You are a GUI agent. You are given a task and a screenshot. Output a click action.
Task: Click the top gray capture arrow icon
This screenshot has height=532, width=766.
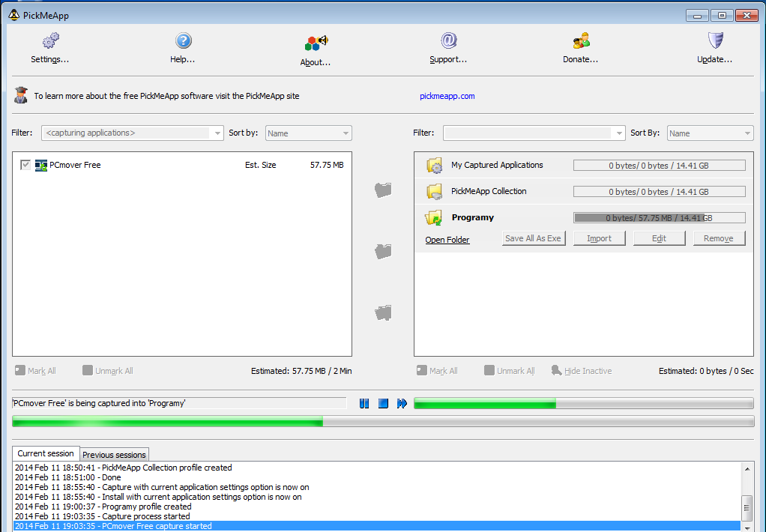[383, 190]
